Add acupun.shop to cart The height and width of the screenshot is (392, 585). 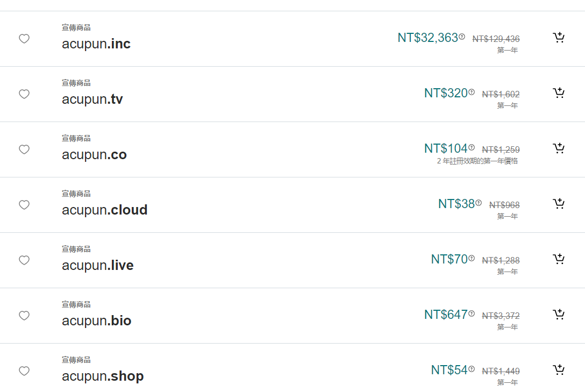(559, 370)
